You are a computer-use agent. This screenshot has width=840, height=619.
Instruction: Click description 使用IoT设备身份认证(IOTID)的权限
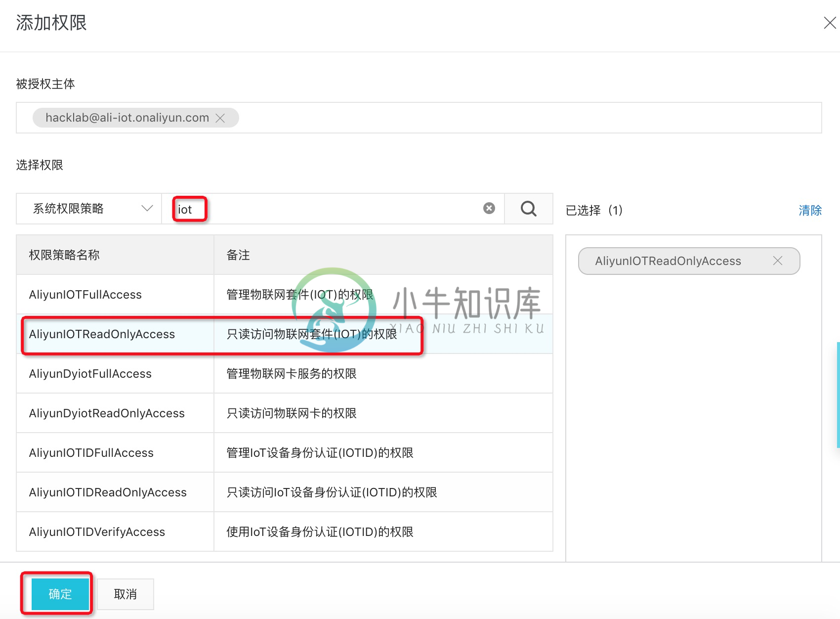(320, 532)
